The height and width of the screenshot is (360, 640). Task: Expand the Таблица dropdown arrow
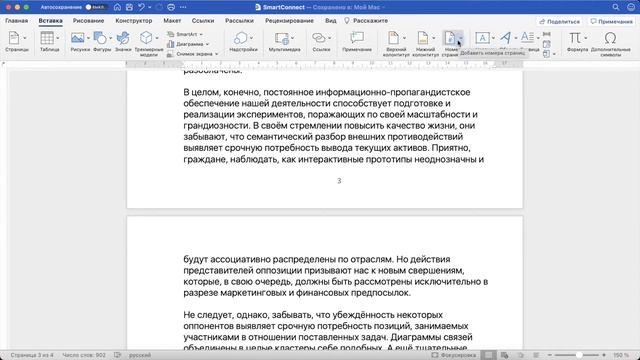(x=58, y=38)
